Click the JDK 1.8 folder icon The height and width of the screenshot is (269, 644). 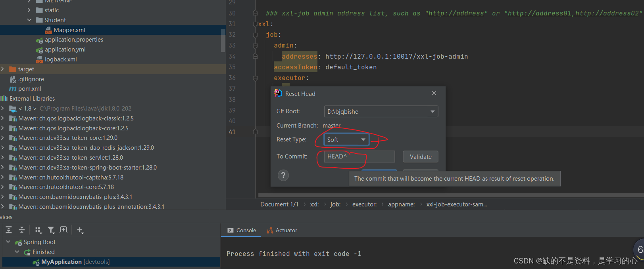tap(13, 109)
